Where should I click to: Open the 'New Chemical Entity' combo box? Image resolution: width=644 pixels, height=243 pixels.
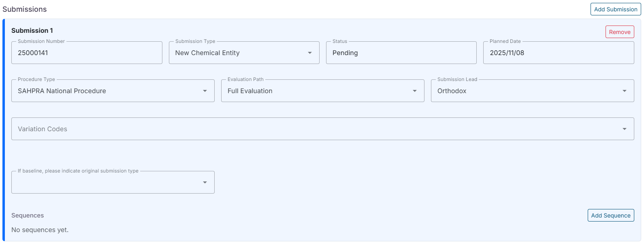coord(239,53)
